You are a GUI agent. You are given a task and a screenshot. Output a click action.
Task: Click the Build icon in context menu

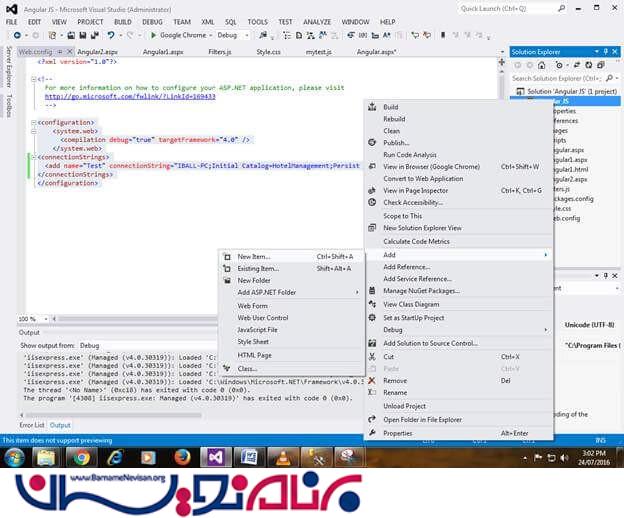(372, 107)
